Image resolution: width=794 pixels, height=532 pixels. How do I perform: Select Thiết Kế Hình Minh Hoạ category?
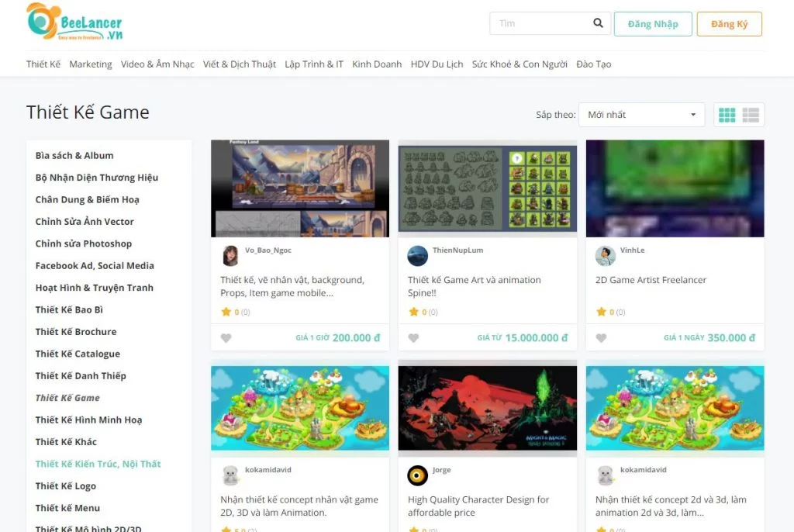click(88, 420)
